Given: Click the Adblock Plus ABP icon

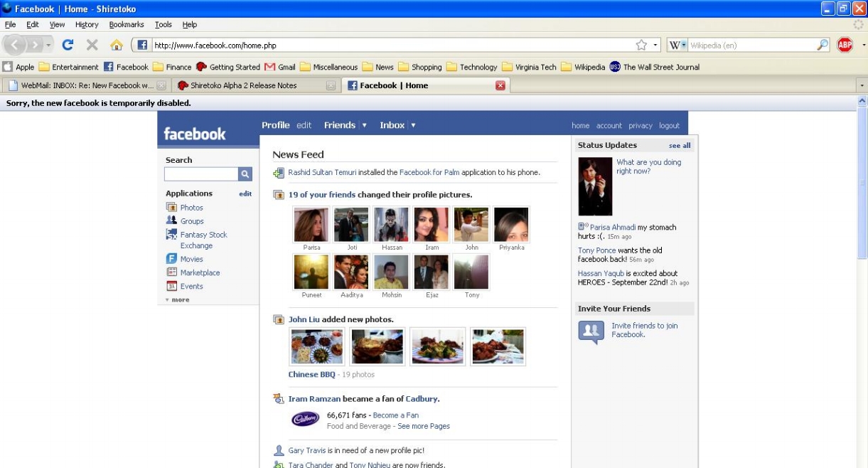Looking at the screenshot, I should (845, 45).
